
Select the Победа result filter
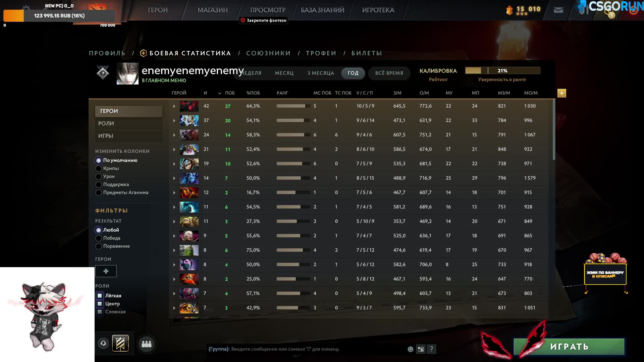point(99,238)
